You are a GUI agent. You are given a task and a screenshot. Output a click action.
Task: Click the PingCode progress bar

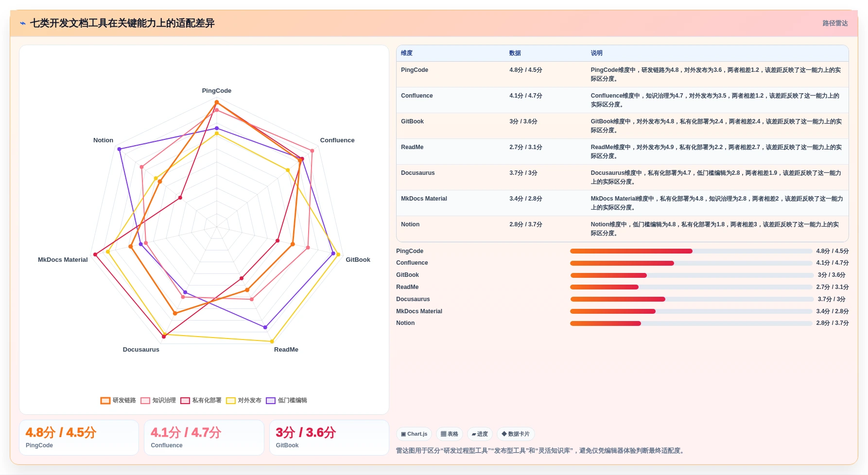pyautogui.click(x=691, y=251)
